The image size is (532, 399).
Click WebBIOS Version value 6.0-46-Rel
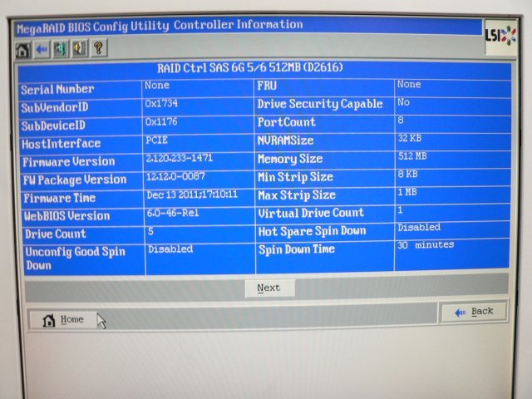(x=173, y=213)
